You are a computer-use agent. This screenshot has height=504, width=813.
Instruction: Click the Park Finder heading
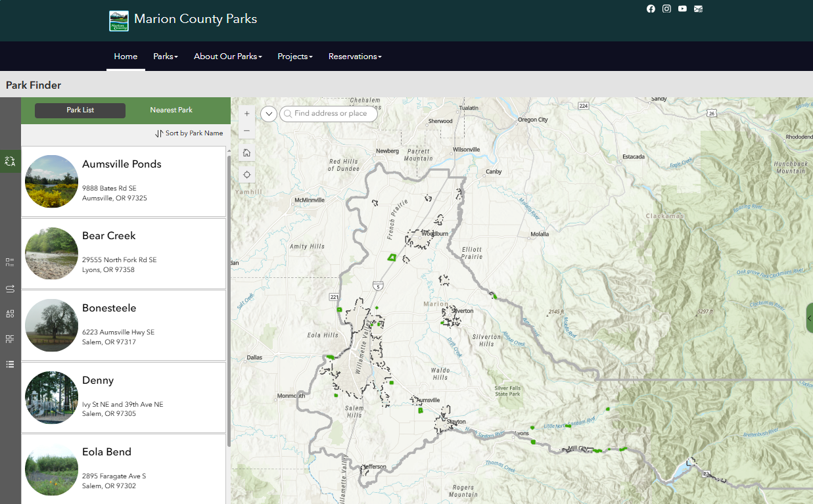tap(34, 85)
